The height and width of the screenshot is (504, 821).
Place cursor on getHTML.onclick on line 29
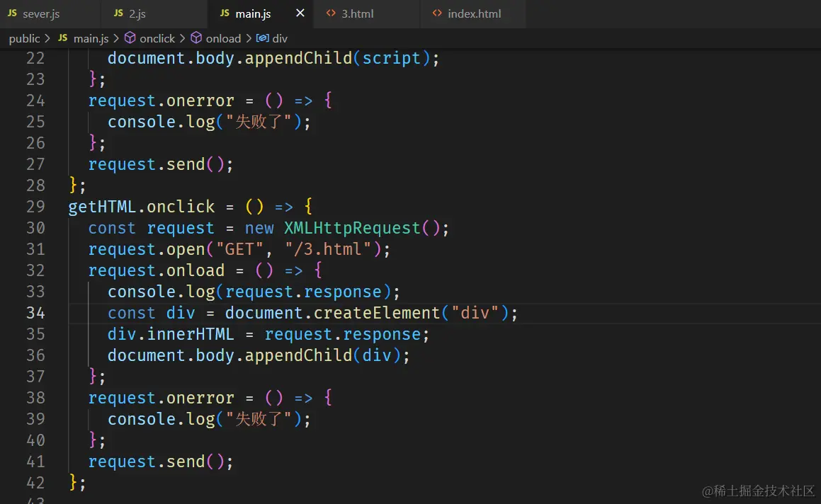(142, 207)
